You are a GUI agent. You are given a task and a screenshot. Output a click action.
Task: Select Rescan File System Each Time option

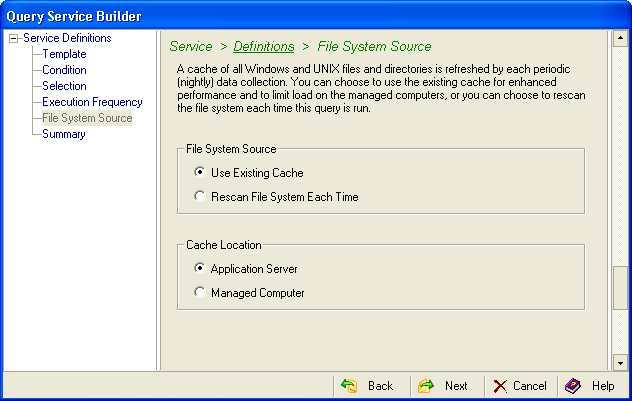coord(200,197)
